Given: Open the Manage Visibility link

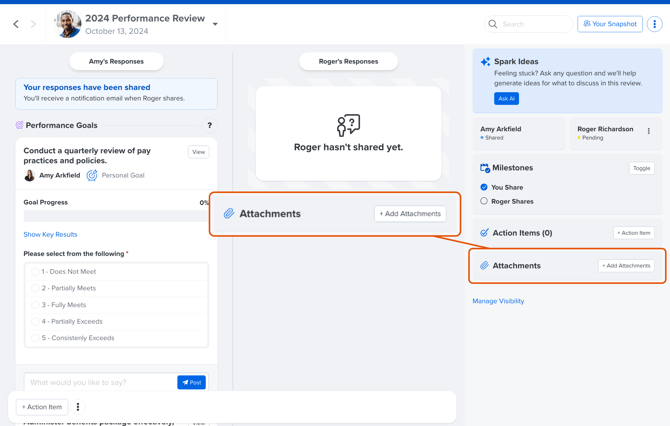Looking at the screenshot, I should (x=498, y=301).
